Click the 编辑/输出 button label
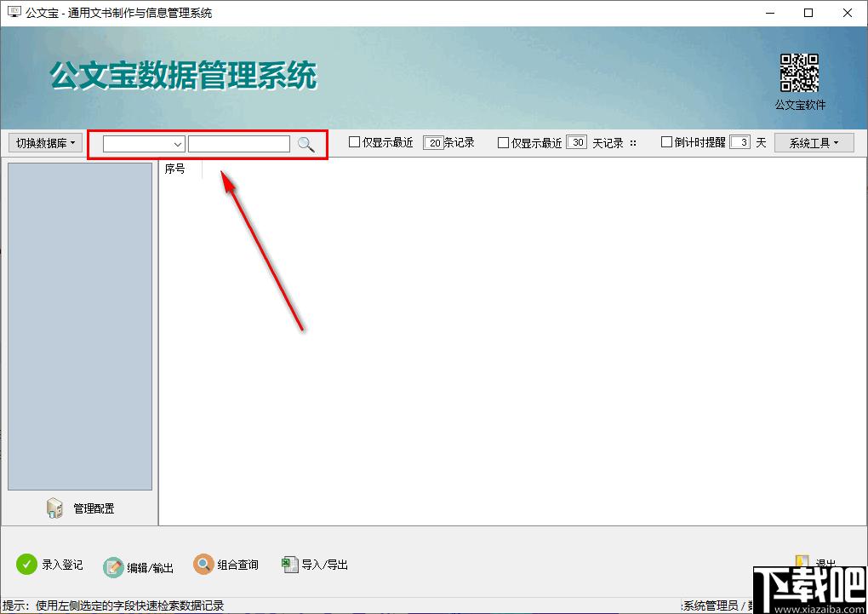 150,567
